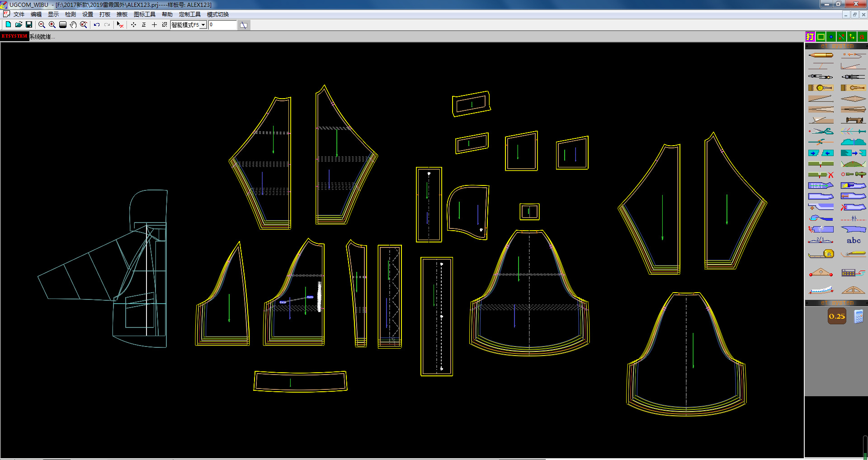Toggle the pink pattern-making mode button
868x460 pixels.
pos(810,37)
